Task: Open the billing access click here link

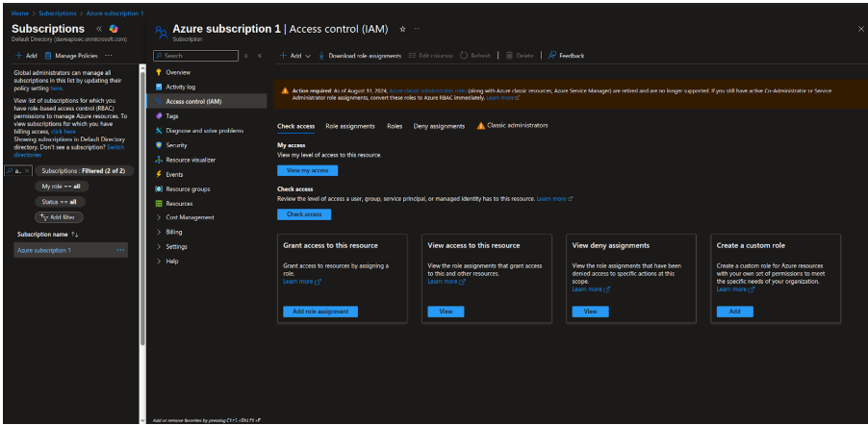Action: tap(64, 132)
